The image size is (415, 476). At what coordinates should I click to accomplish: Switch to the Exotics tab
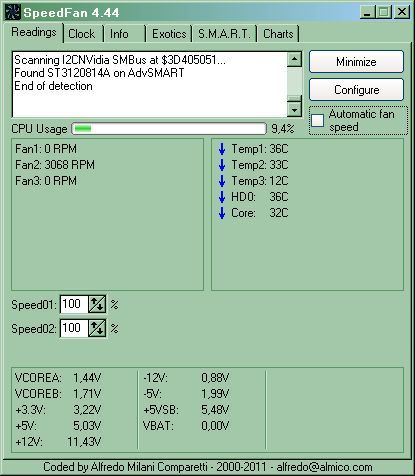169,34
